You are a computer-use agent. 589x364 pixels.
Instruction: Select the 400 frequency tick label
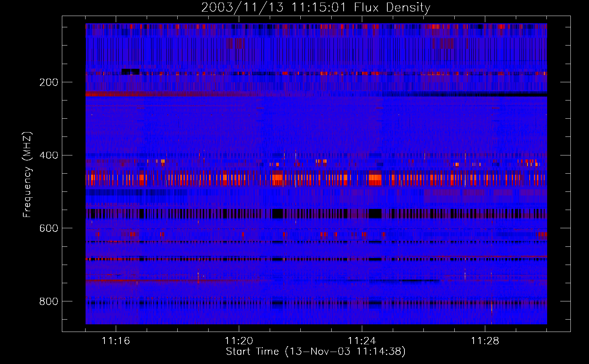(49, 155)
